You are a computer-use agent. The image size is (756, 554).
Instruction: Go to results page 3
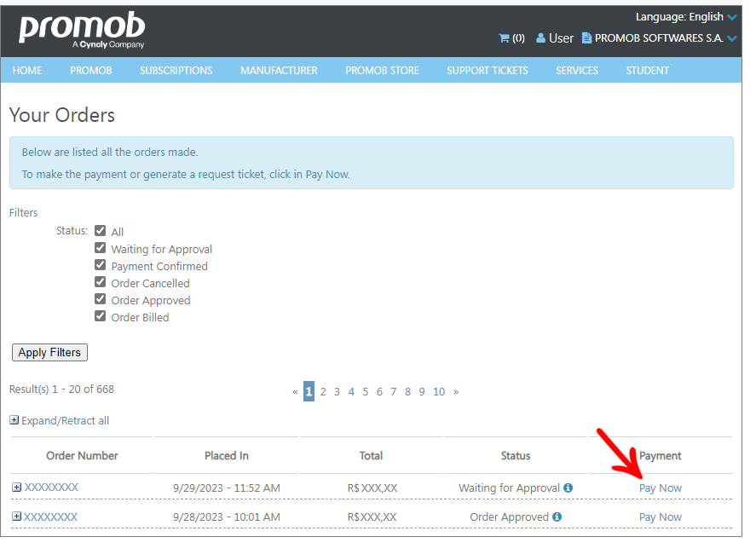(337, 391)
